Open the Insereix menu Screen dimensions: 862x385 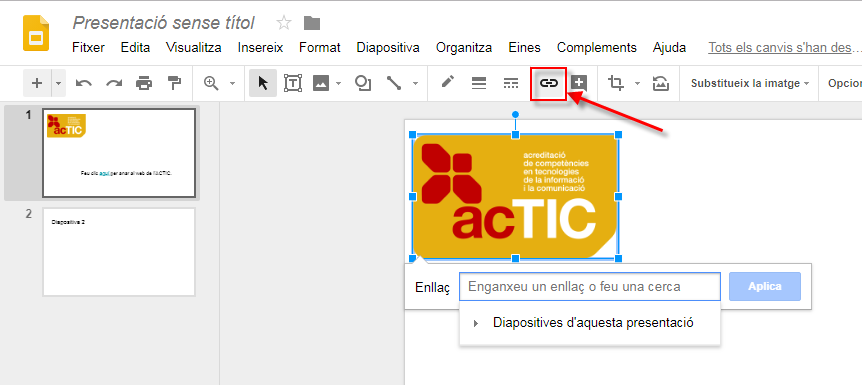260,48
